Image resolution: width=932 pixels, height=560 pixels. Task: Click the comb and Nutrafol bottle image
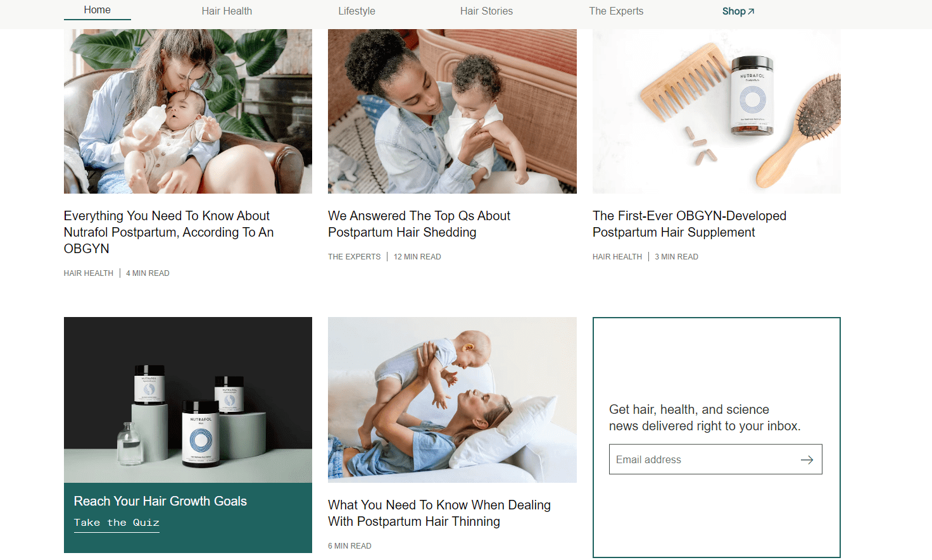coord(717,111)
